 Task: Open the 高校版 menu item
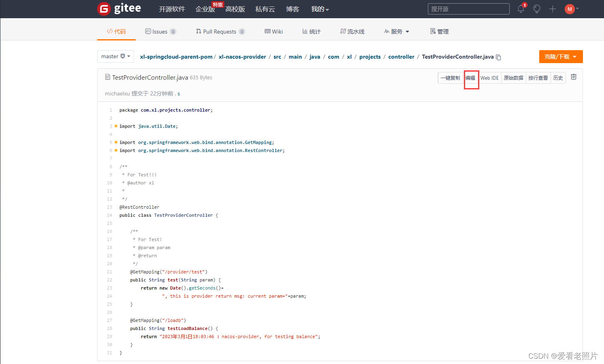point(235,9)
